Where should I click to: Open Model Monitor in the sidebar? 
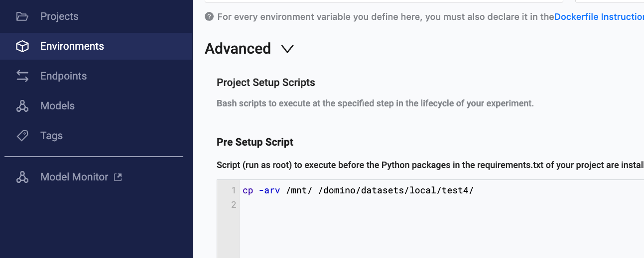(96, 177)
